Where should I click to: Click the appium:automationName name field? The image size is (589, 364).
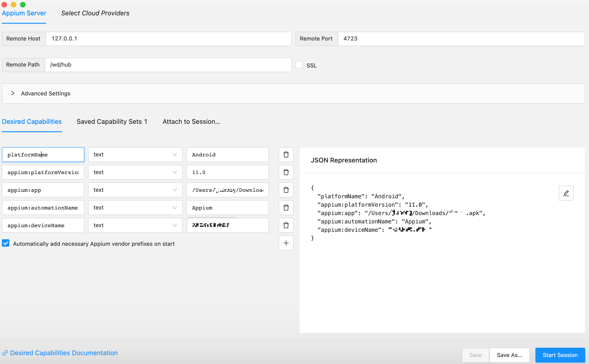point(43,208)
